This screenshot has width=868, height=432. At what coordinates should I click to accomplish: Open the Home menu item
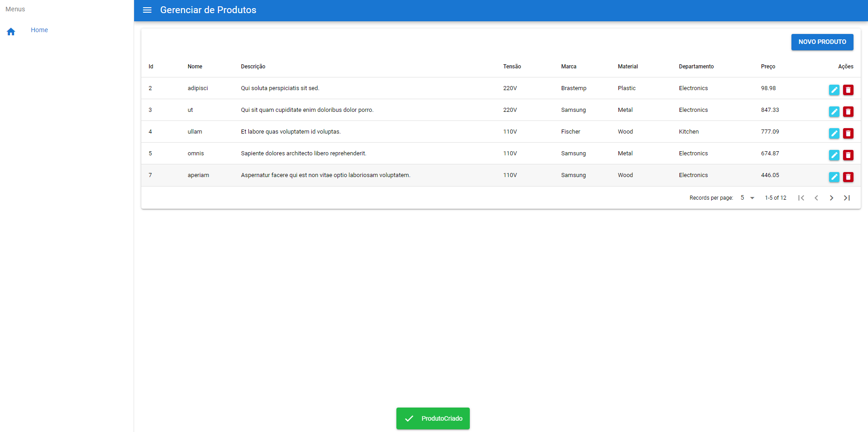coord(39,30)
